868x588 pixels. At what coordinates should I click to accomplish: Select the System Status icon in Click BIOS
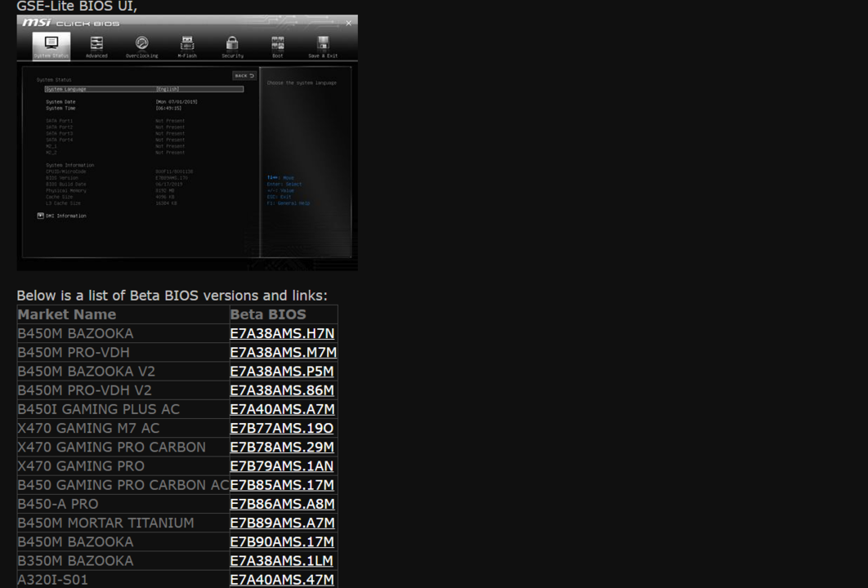click(x=51, y=46)
